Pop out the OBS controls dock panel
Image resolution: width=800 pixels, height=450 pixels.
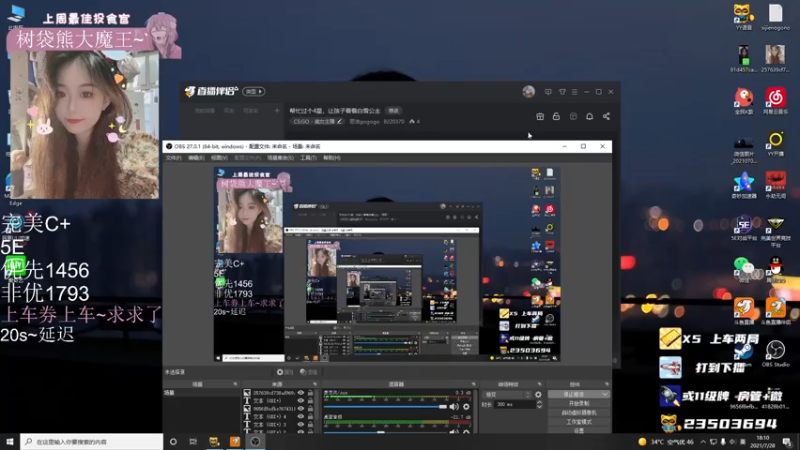click(606, 384)
